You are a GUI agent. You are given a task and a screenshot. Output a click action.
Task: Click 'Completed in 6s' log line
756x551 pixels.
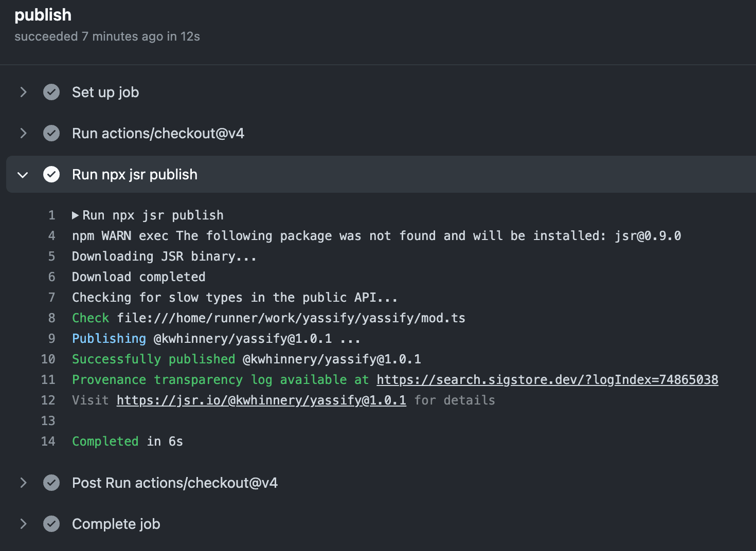(128, 442)
